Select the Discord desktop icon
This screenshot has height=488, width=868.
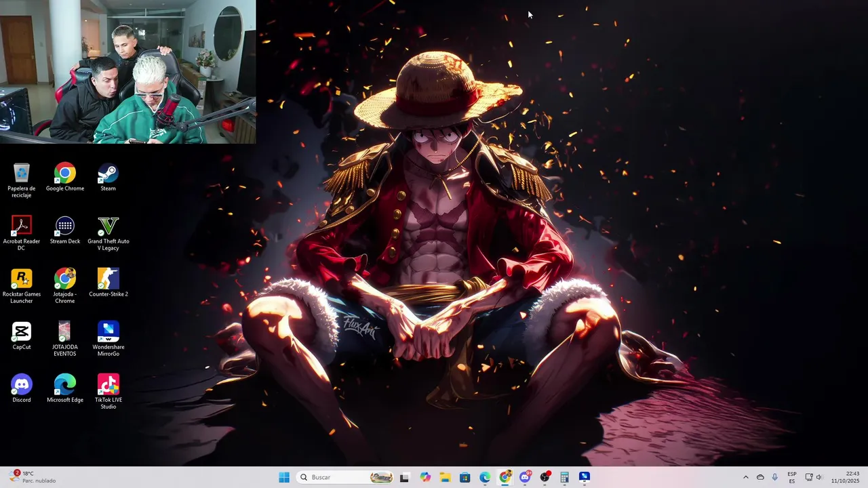pyautogui.click(x=22, y=388)
